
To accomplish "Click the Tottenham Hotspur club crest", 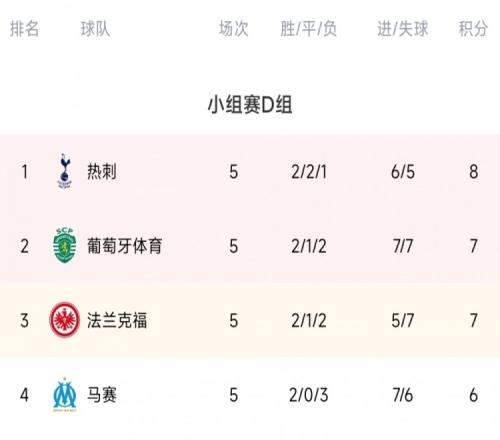I will pyautogui.click(x=65, y=171).
